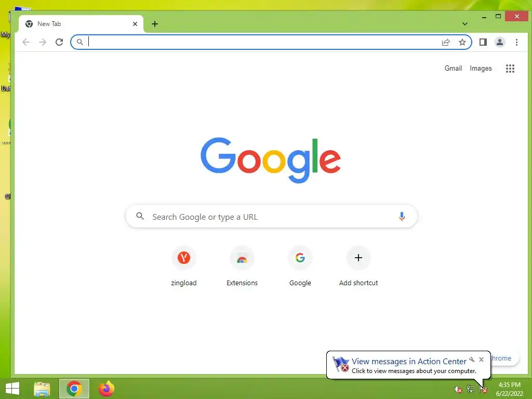Image resolution: width=532 pixels, height=399 pixels.
Task: Reload the current page
Action: 59,42
